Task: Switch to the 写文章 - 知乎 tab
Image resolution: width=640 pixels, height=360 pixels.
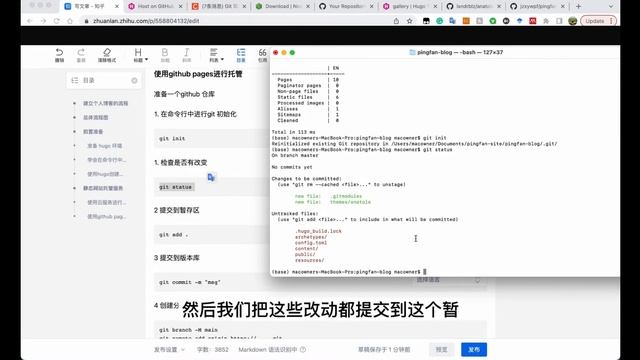Action: pos(90,6)
